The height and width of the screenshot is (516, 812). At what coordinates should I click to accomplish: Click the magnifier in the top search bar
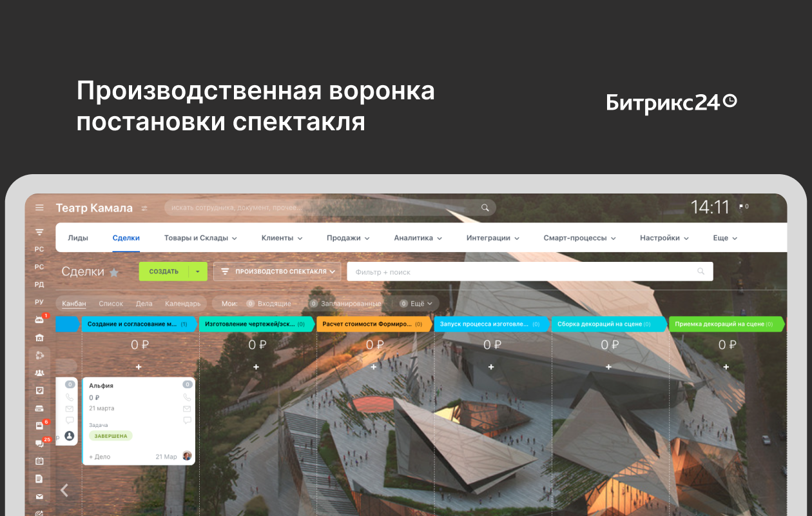click(485, 208)
